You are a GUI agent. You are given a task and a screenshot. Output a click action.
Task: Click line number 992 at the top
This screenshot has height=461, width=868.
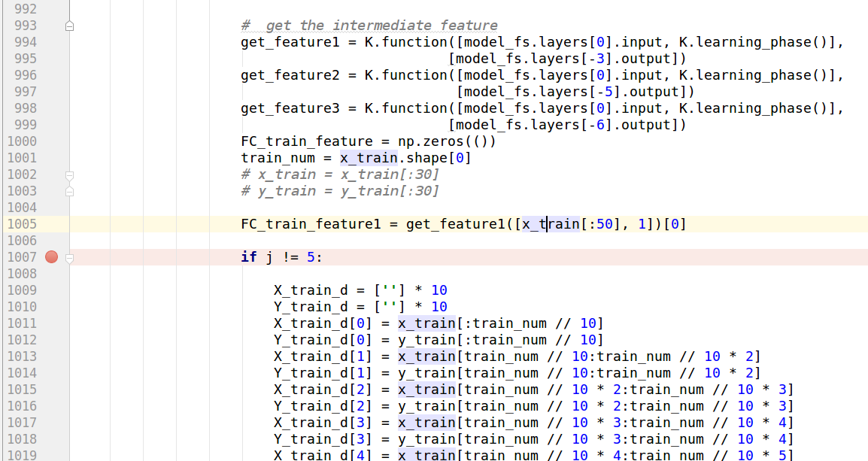pos(27,8)
